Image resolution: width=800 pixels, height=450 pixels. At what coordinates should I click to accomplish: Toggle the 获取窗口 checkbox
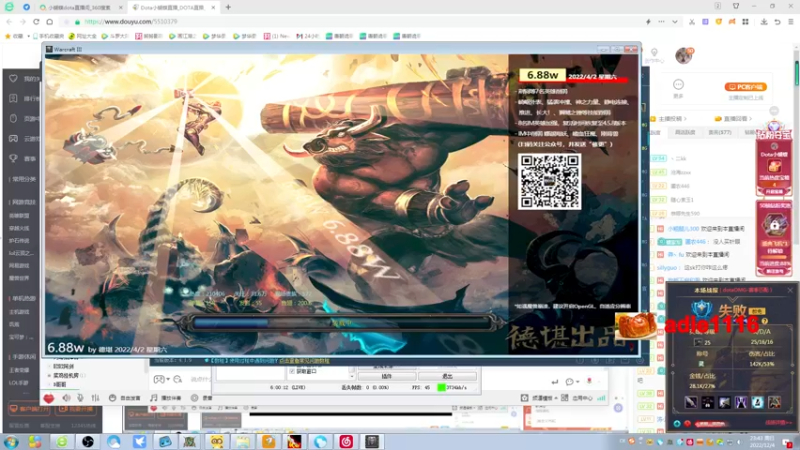coord(292,371)
